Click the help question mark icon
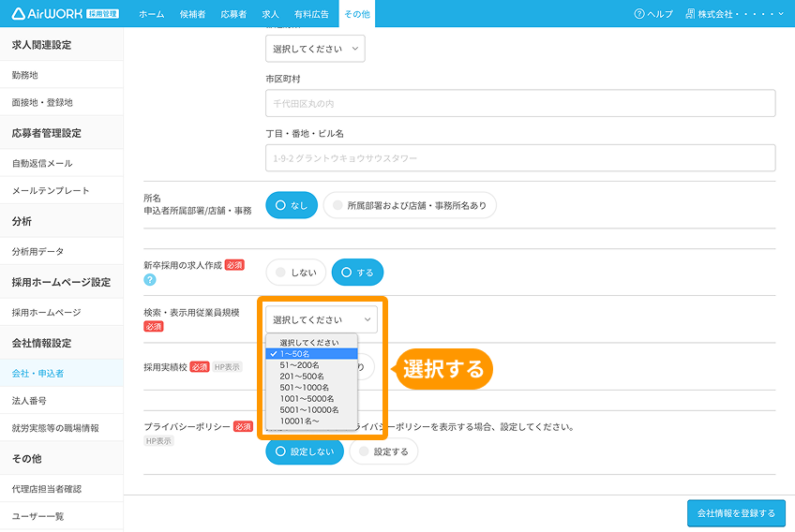The image size is (795, 532). [639, 14]
